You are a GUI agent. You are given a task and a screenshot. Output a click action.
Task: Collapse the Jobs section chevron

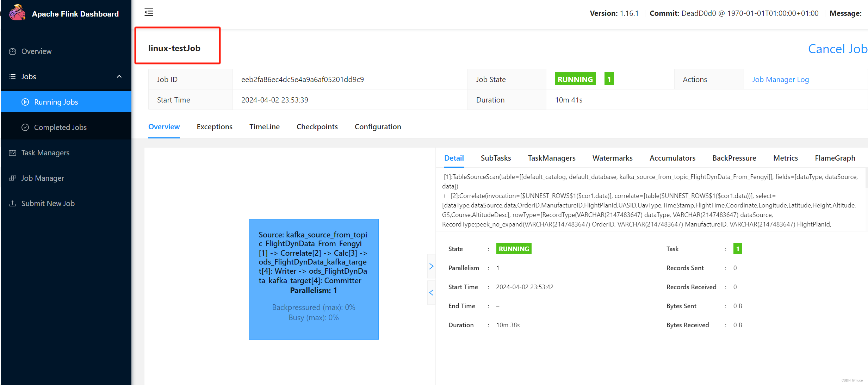point(119,76)
